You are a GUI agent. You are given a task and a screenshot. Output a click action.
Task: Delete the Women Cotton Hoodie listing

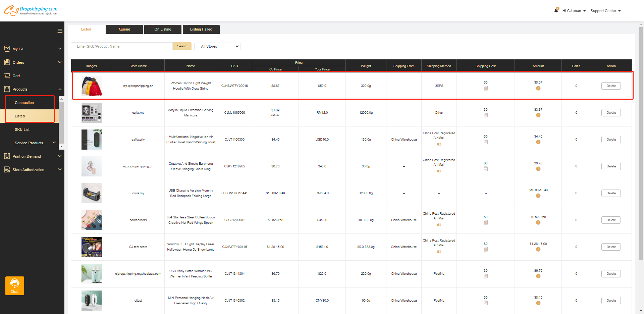tap(611, 86)
